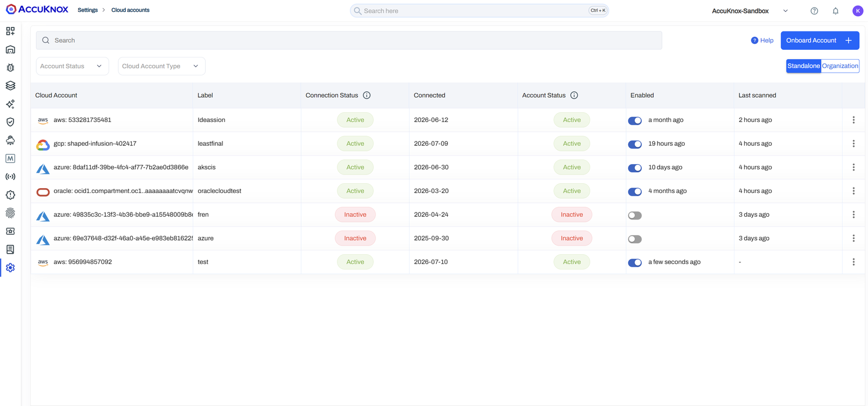The image size is (868, 406).
Task: Enable the fren account toggle
Action: (635, 215)
